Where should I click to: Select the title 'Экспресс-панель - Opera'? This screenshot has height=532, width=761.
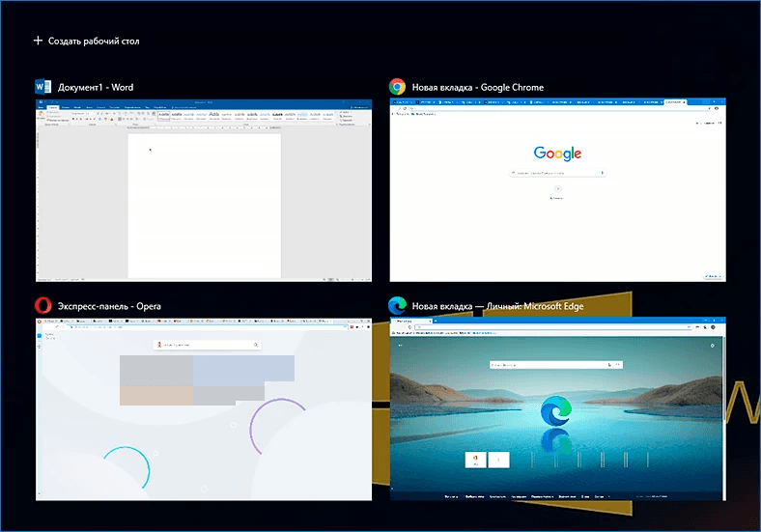tap(109, 306)
